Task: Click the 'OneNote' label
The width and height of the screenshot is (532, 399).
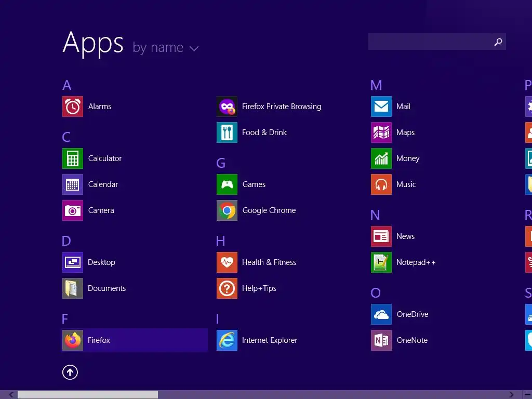Action: point(412,340)
